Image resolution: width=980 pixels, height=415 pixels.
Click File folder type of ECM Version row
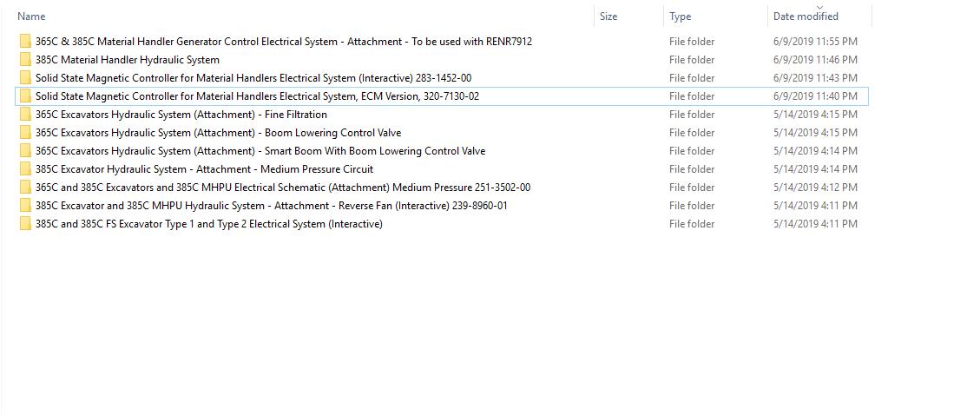coord(692,96)
